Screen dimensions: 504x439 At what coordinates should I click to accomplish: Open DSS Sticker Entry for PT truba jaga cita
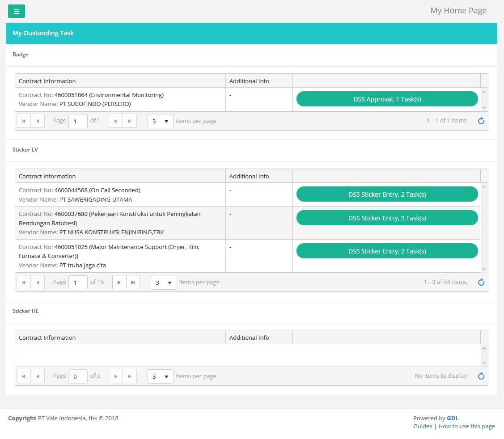point(387,251)
